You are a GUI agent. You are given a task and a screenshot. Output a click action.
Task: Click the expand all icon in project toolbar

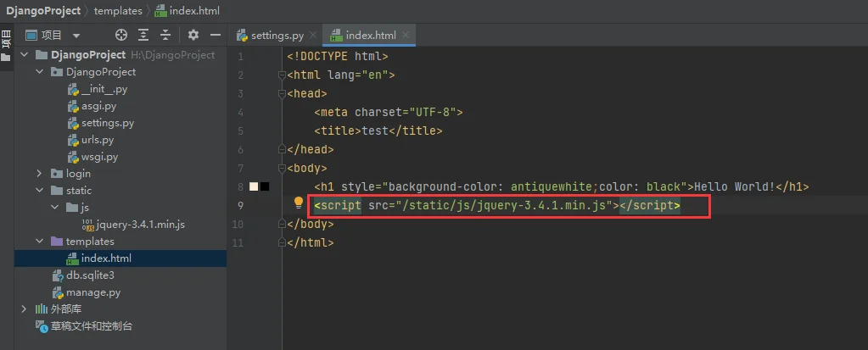pos(143,36)
